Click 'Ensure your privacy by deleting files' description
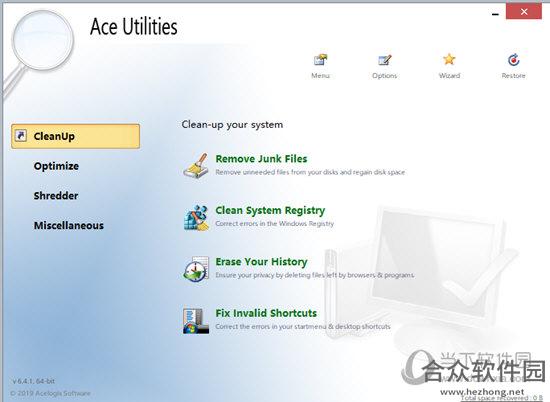Image resolution: width=550 pixels, height=402 pixels. (315, 275)
